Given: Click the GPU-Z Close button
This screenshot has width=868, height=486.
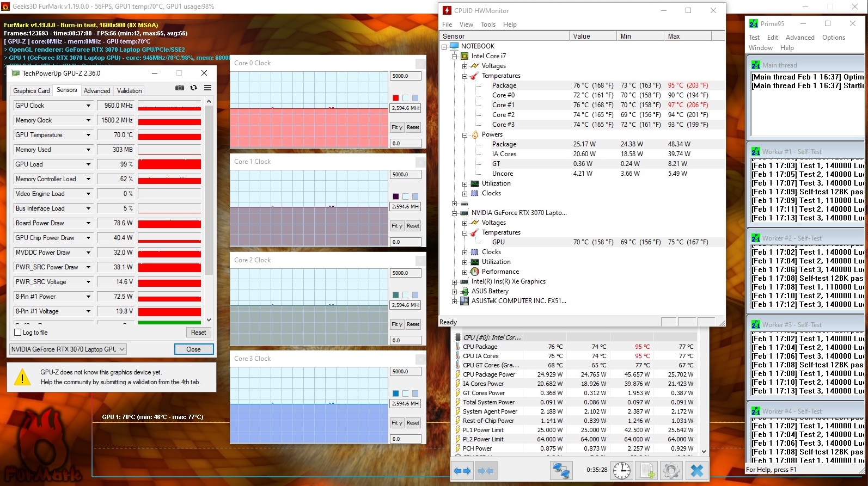Looking at the screenshot, I should [193, 349].
